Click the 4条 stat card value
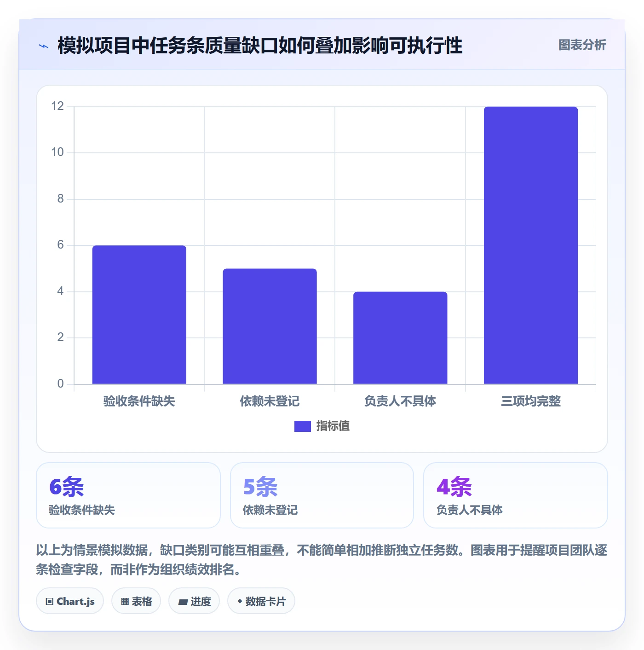The height and width of the screenshot is (650, 644). (454, 487)
